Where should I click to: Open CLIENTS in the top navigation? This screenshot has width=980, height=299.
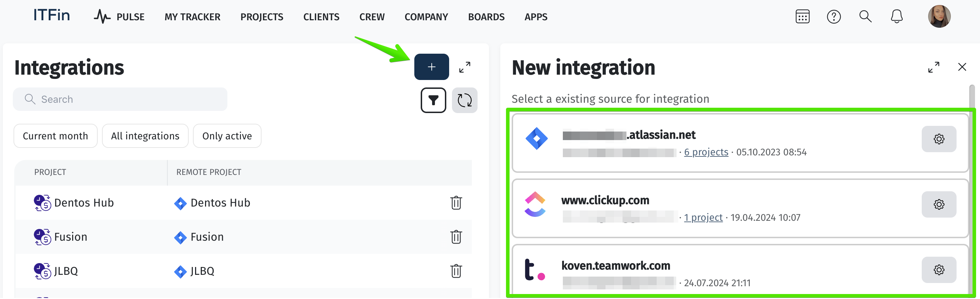coord(321,17)
